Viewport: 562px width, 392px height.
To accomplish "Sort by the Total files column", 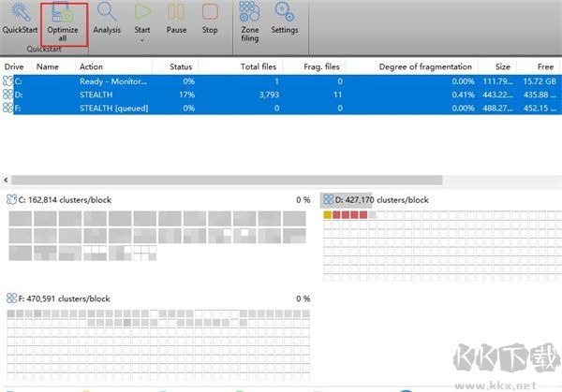I will coord(259,66).
